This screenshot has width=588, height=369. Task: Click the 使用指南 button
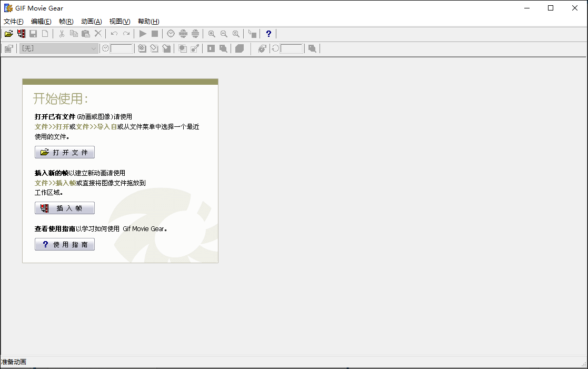tap(65, 244)
